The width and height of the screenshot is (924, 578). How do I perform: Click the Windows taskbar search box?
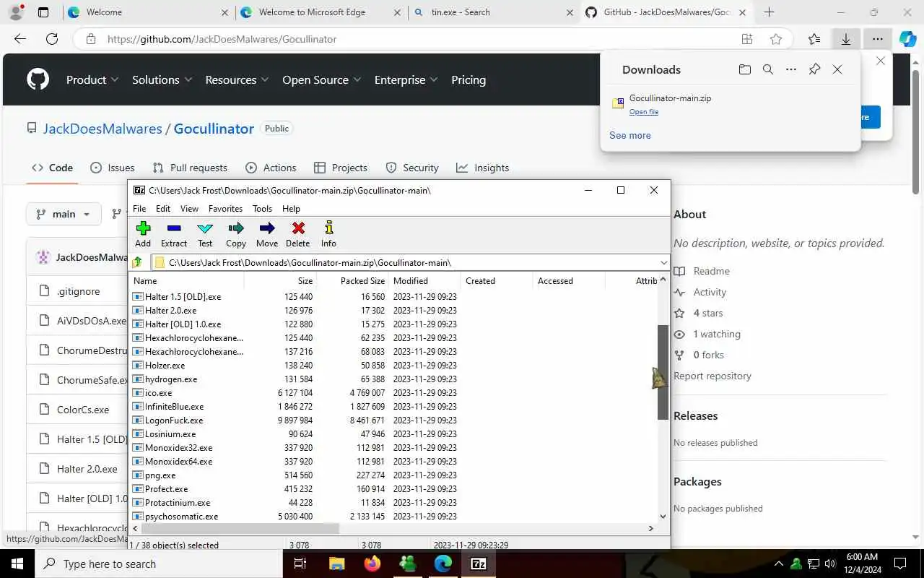point(159,564)
